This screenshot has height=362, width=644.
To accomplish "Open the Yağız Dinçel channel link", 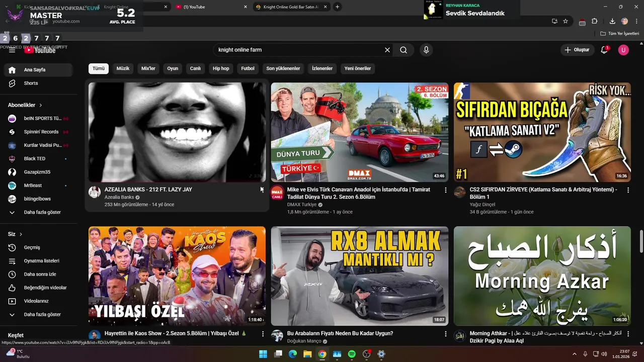I will [x=482, y=205].
